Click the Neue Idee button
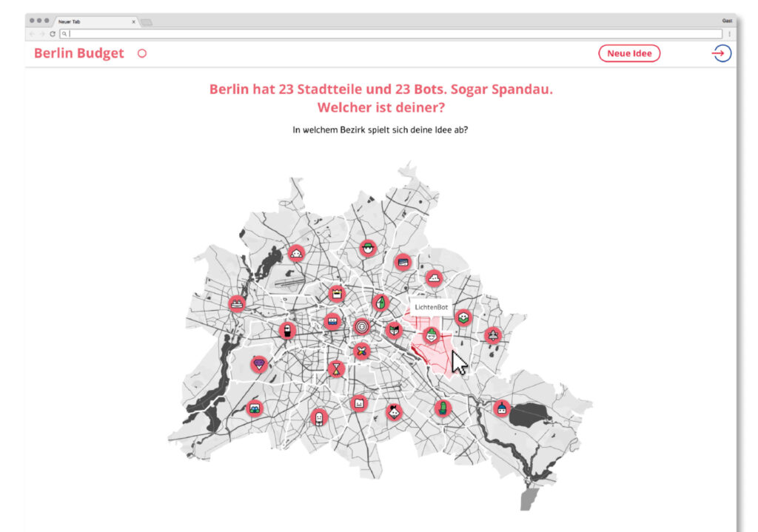This screenshot has height=532, width=758. click(628, 53)
